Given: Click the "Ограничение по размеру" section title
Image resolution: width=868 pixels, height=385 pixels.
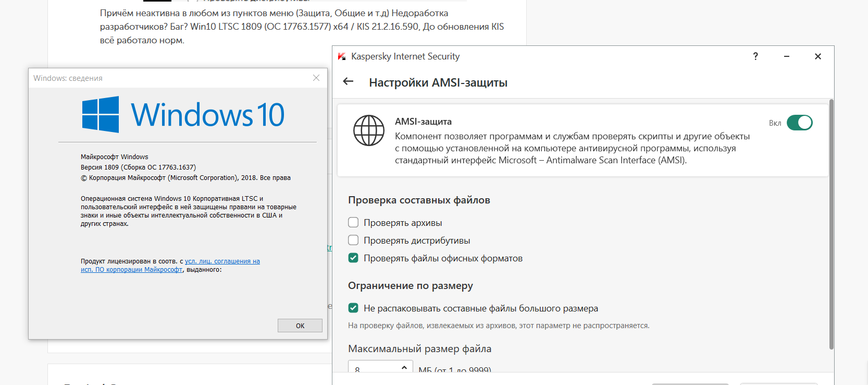Looking at the screenshot, I should pos(411,286).
